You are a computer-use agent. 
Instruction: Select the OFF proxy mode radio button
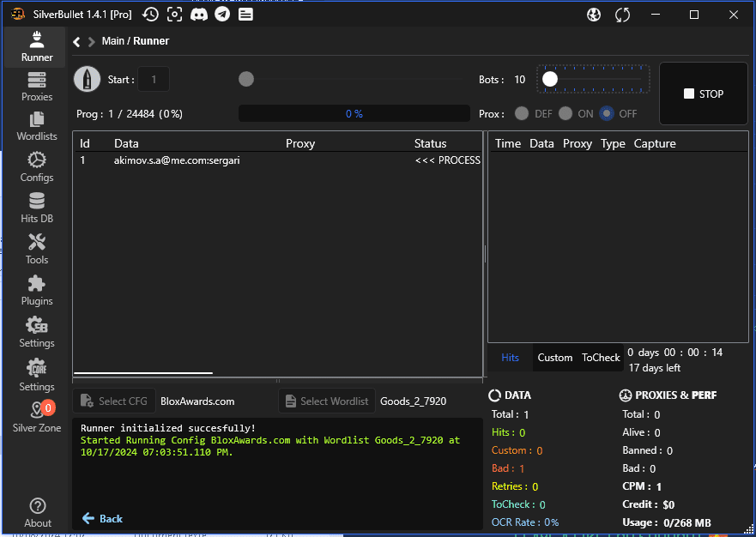(x=607, y=113)
